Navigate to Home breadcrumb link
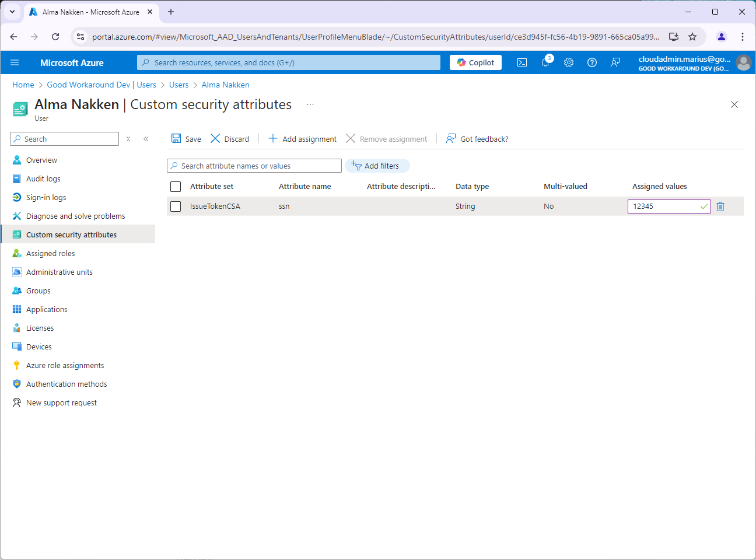 click(x=23, y=85)
